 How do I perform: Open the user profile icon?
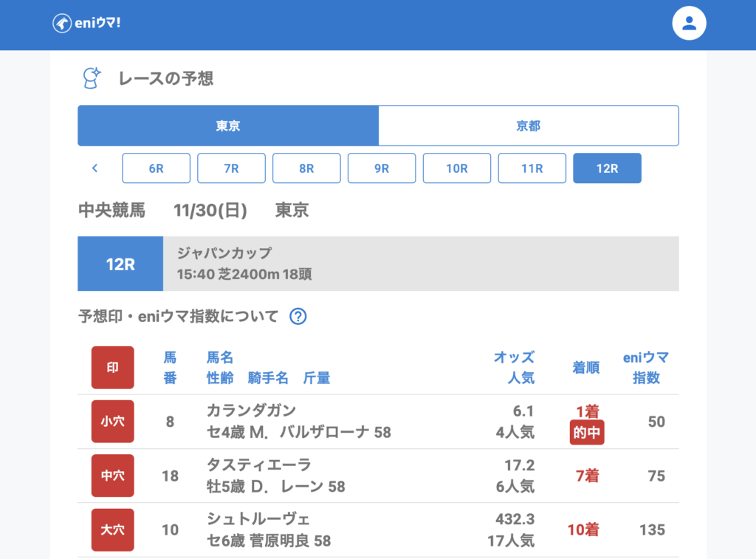pos(689,24)
